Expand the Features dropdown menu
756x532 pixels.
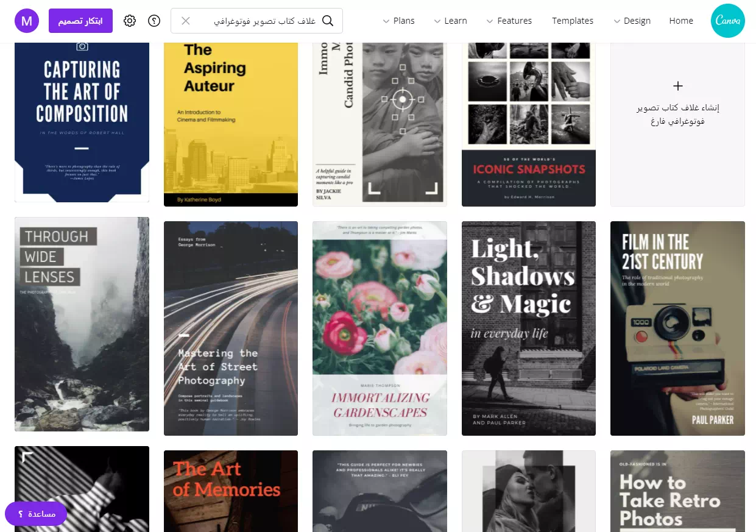coord(509,21)
